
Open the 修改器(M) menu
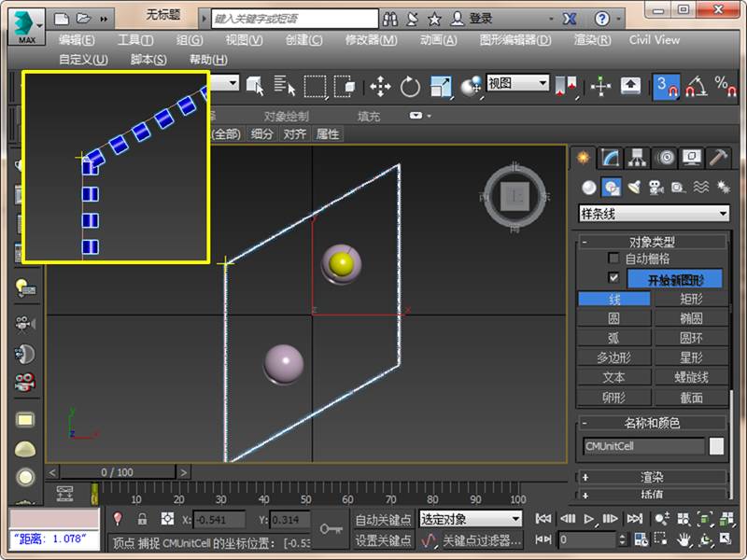pyautogui.click(x=371, y=40)
